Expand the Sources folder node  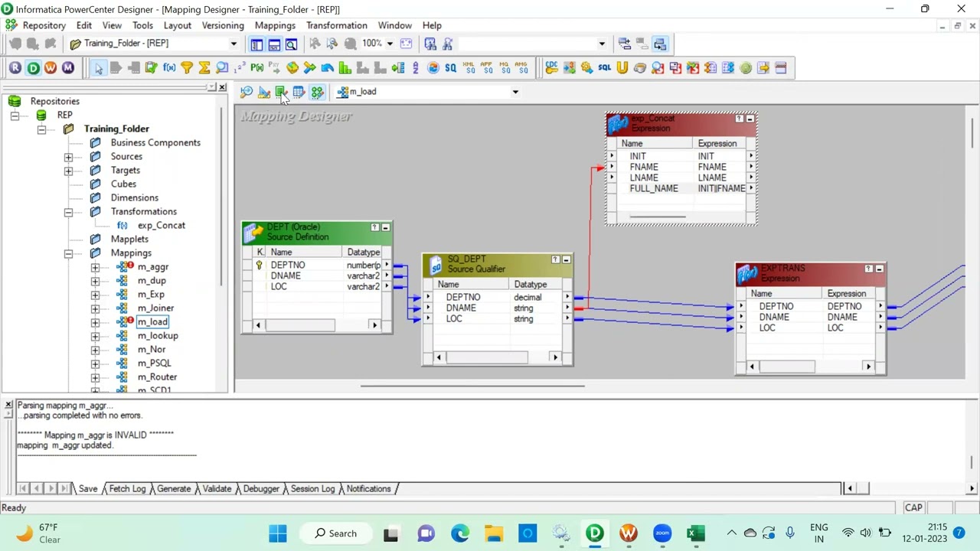[68, 157]
